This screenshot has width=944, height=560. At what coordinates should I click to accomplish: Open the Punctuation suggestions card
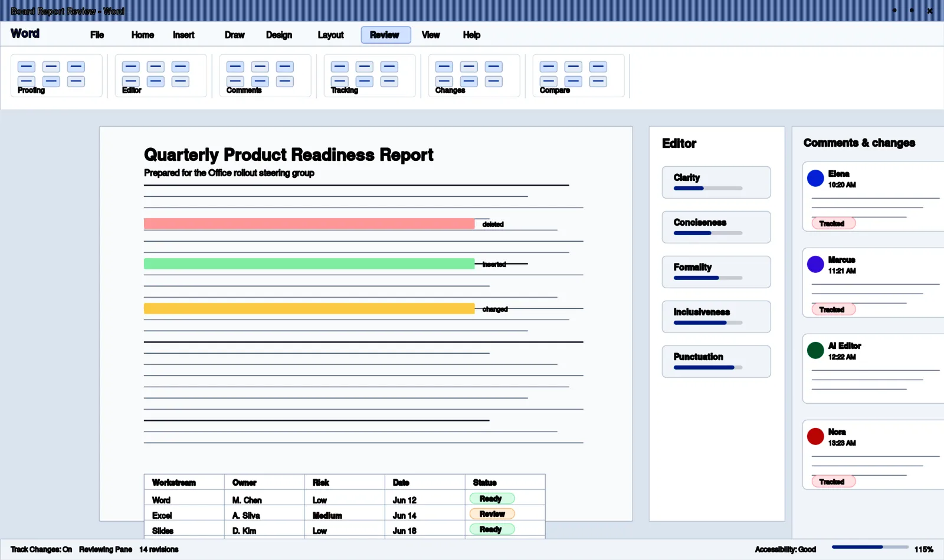click(716, 361)
